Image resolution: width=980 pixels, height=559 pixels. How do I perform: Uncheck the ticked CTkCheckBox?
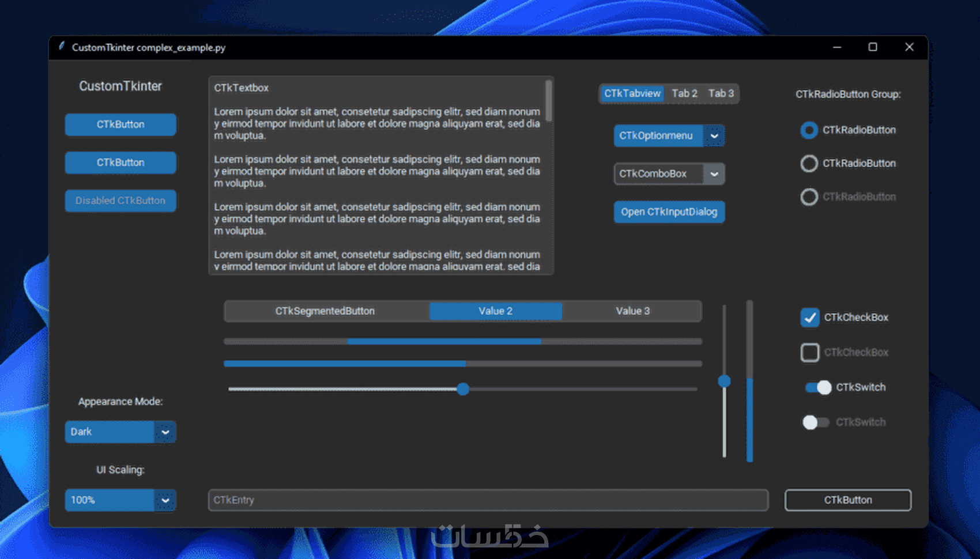pyautogui.click(x=810, y=318)
